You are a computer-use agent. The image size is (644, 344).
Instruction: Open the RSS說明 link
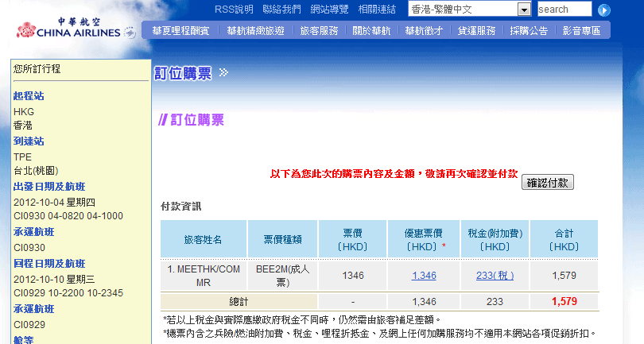234,10
